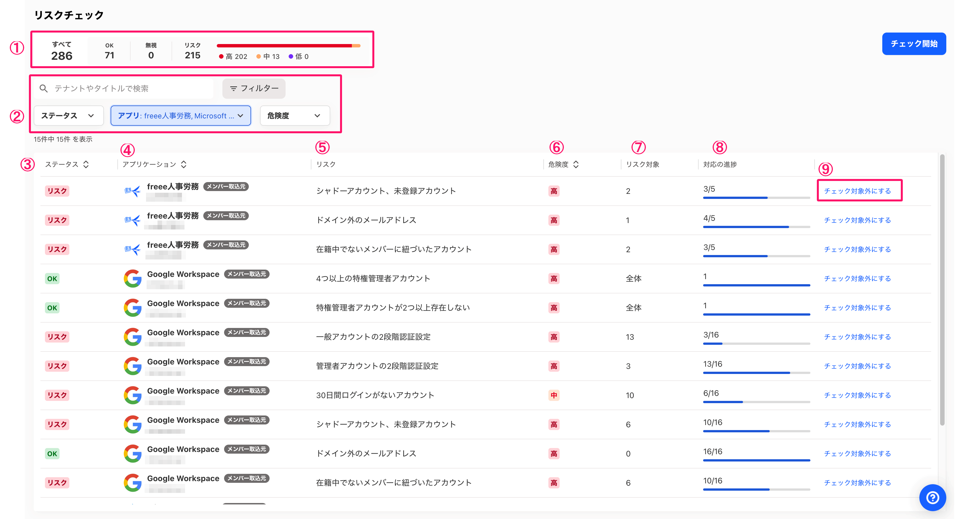Click the 低 0 legend item

pos(299,56)
